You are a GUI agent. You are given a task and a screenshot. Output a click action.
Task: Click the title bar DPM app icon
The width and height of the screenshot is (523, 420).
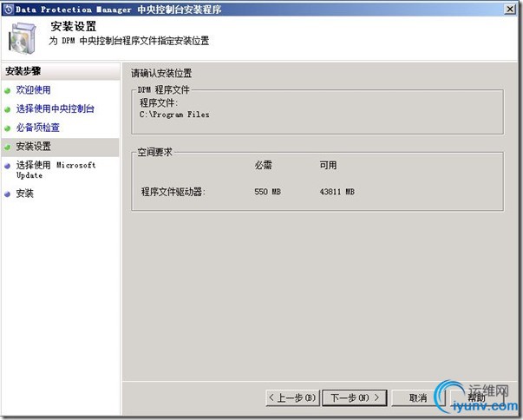(8, 9)
